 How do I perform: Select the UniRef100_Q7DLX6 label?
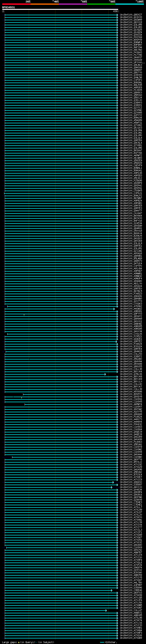131,374
